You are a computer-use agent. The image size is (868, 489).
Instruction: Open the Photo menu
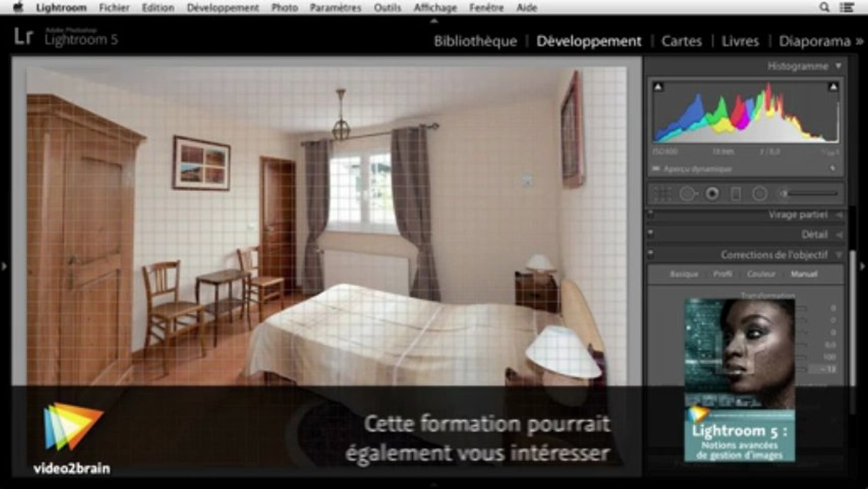(x=284, y=7)
